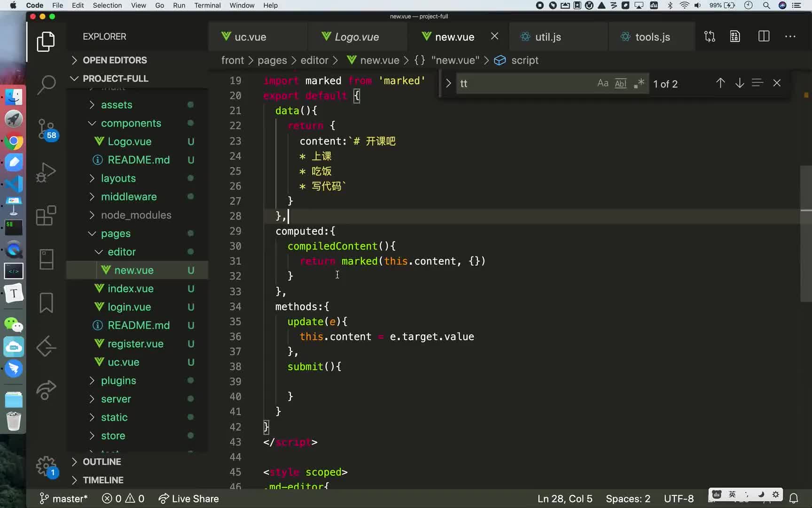The height and width of the screenshot is (508, 812).
Task: Open the Bookmarks view in activity bar
Action: 46,302
